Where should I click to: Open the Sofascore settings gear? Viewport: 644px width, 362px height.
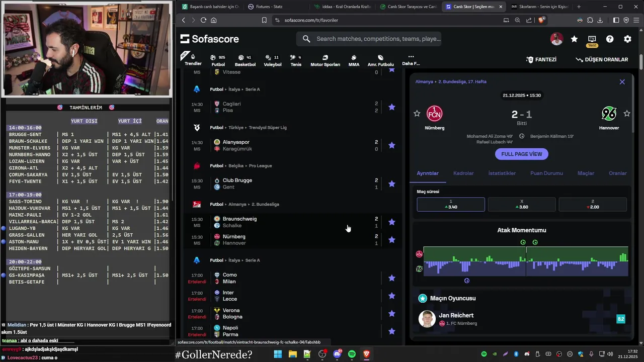pos(627,39)
